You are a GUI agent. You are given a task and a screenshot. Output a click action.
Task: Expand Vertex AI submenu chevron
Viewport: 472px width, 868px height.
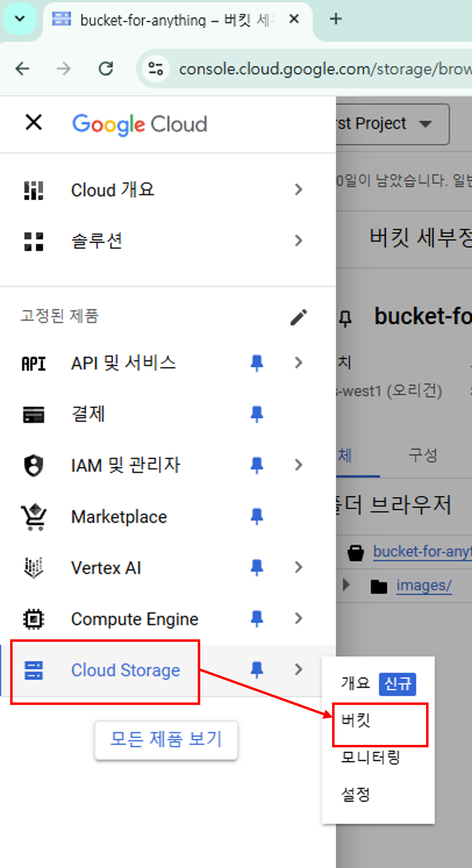tap(298, 567)
